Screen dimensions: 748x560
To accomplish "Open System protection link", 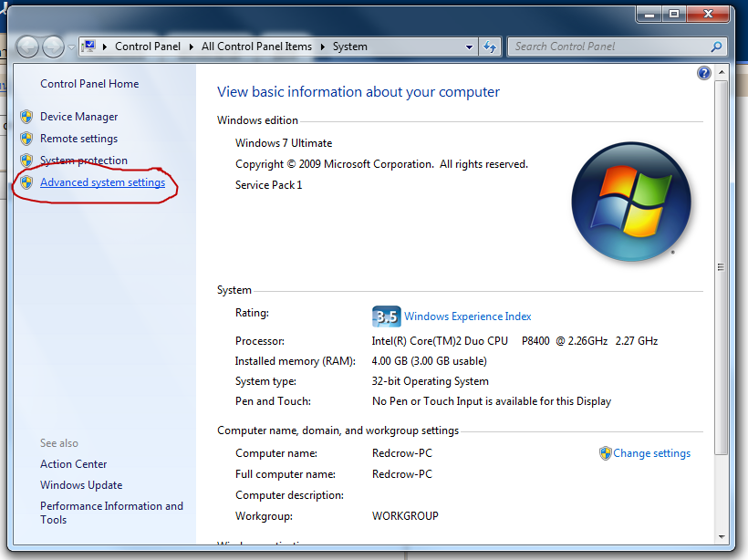I will [84, 161].
